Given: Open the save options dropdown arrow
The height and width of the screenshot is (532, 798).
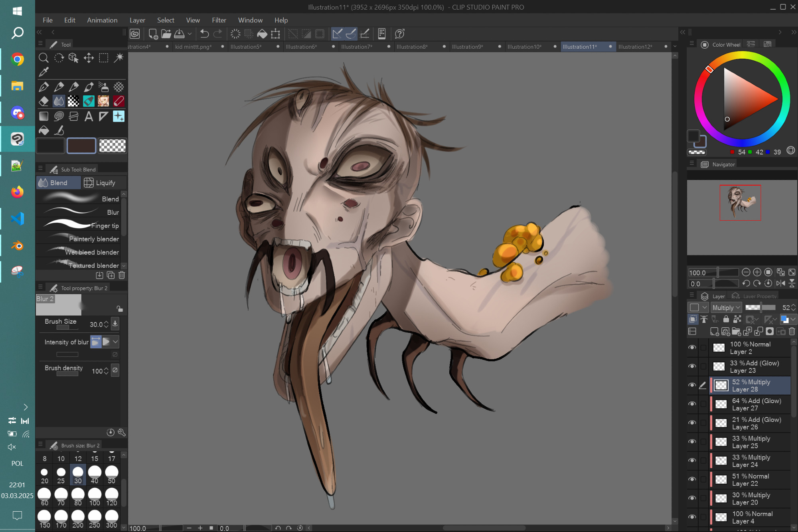Looking at the screenshot, I should (x=190, y=34).
